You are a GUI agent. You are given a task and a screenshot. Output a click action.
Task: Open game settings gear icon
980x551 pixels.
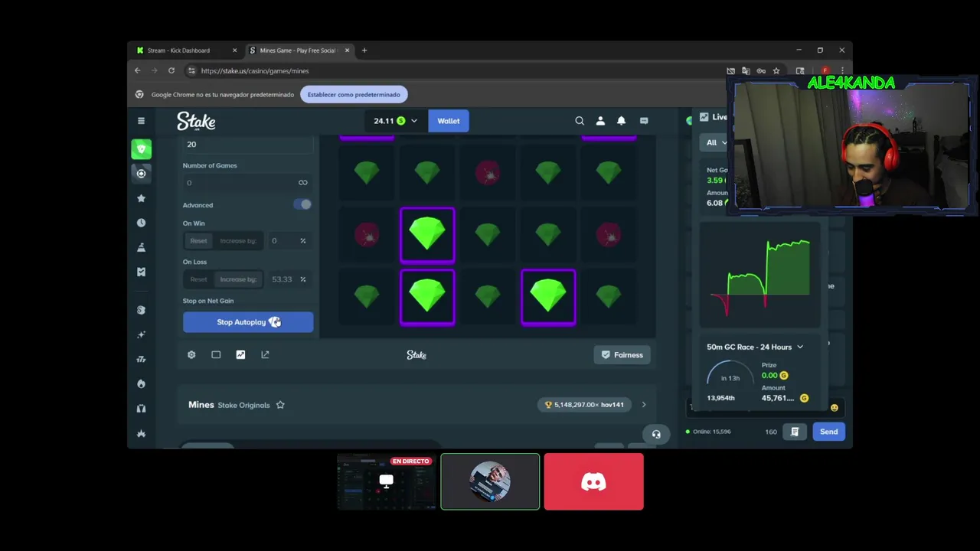tap(191, 354)
